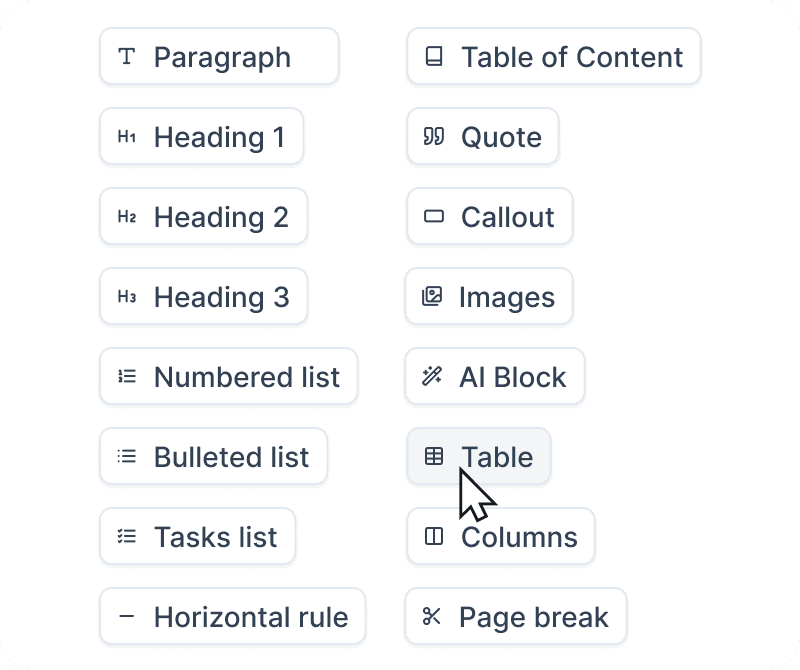Insert a Callout block

(490, 216)
